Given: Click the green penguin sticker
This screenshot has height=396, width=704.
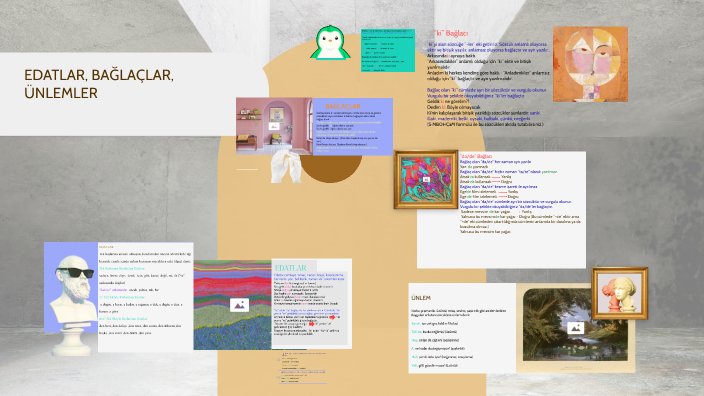Looking at the screenshot, I should coord(330,43).
